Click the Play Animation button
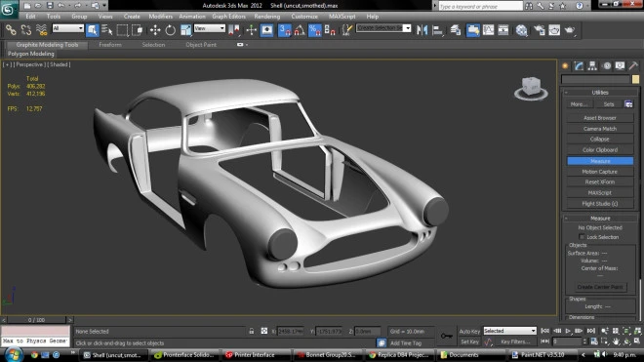This screenshot has width=644, height=362. (568, 331)
